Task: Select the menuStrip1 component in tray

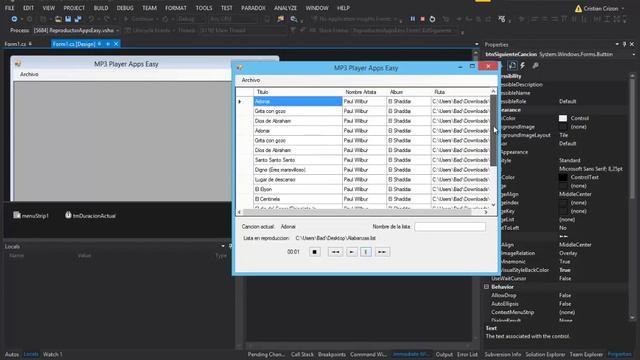Action: [x=31, y=216]
